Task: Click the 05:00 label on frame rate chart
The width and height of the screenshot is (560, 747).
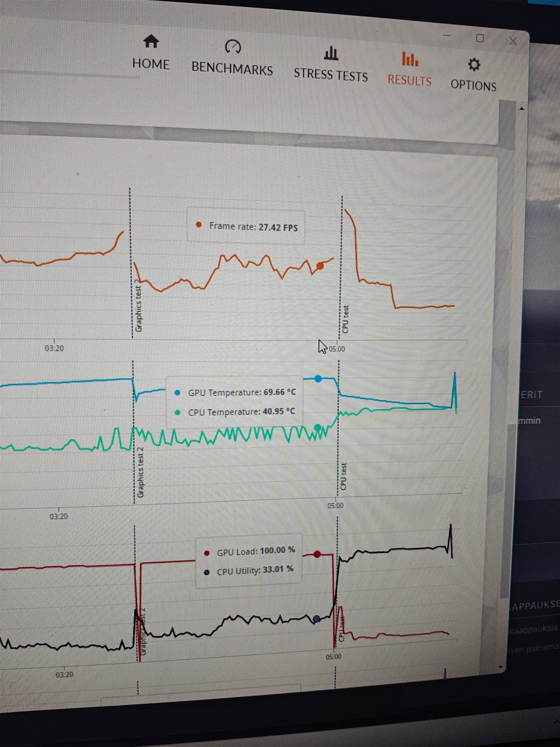Action: [337, 349]
